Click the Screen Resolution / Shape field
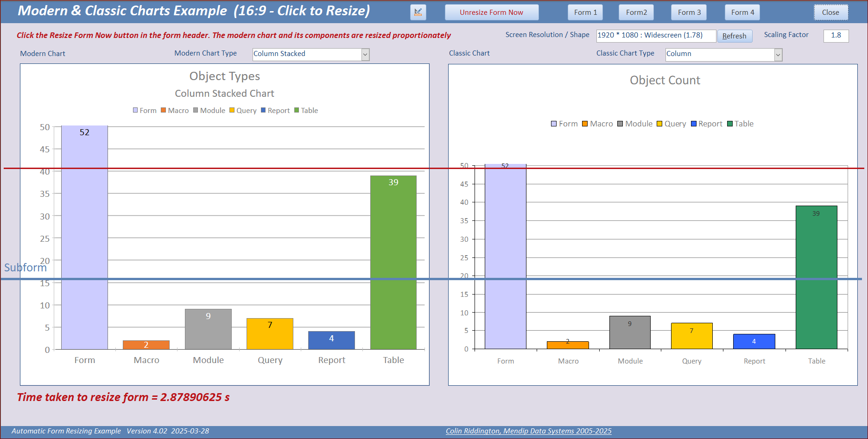 [x=656, y=36]
